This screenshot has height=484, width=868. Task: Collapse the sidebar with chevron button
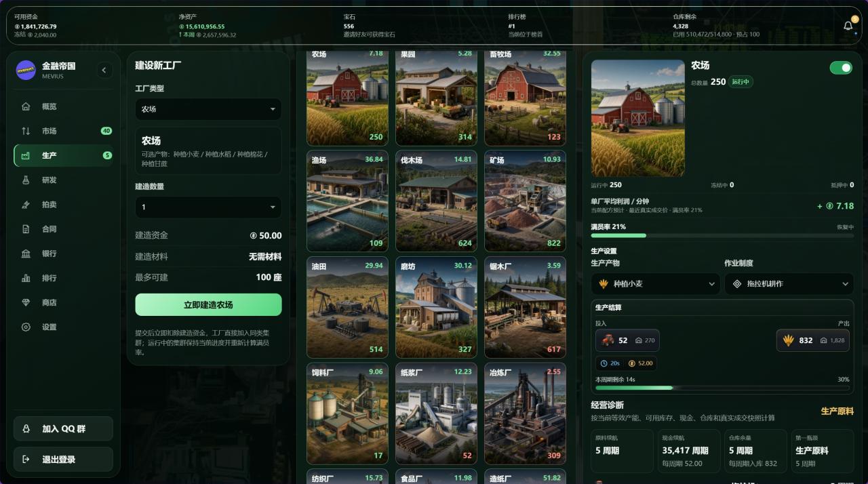tap(104, 70)
